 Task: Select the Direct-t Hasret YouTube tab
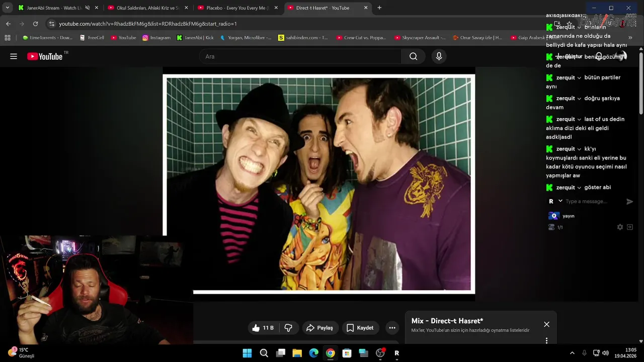point(327,8)
